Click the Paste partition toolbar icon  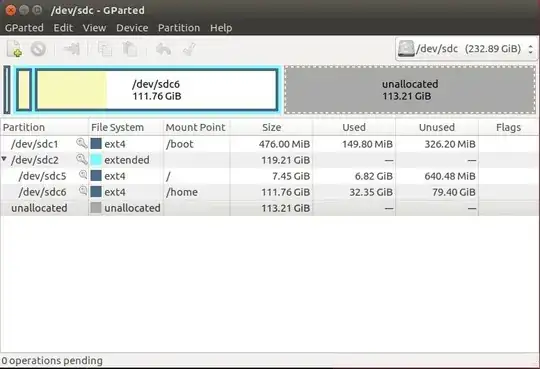coord(130,49)
